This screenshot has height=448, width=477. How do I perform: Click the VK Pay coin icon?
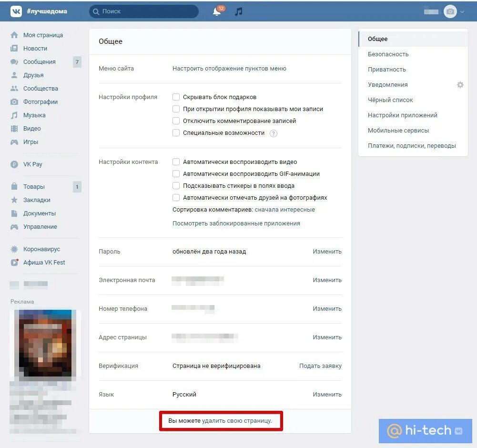[x=14, y=164]
